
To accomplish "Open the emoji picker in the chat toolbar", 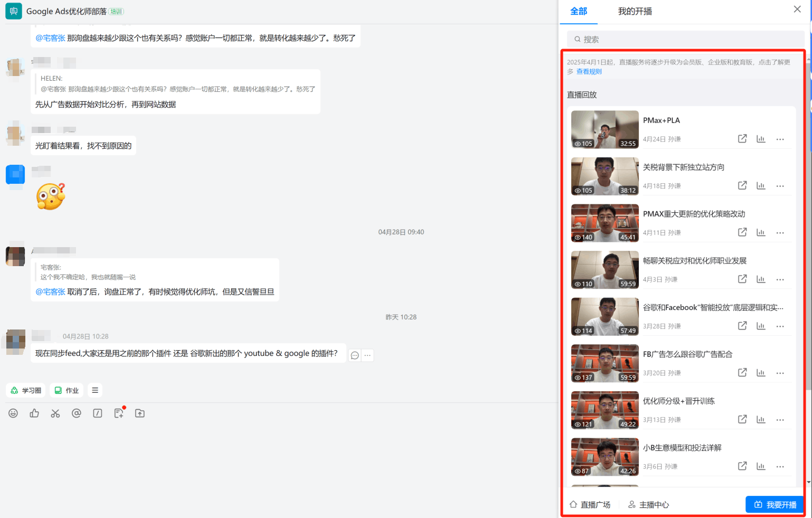I will tap(13, 413).
